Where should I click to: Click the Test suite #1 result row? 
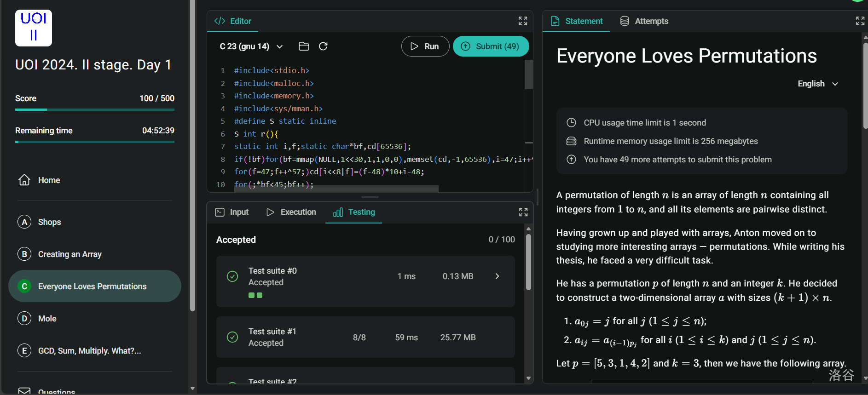point(365,337)
